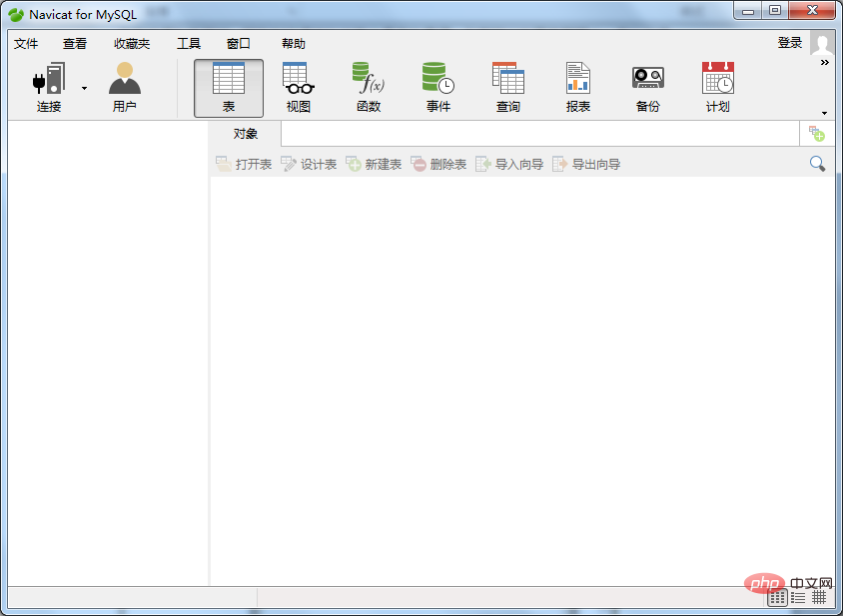Expand the Connection dropdown arrow
Screen dimensions: 843x616
point(85,88)
